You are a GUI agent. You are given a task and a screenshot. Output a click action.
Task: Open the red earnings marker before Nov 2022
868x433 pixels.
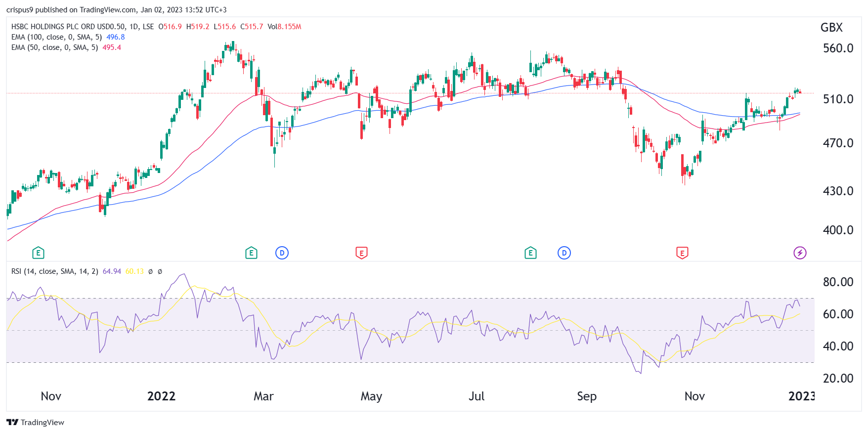point(682,253)
